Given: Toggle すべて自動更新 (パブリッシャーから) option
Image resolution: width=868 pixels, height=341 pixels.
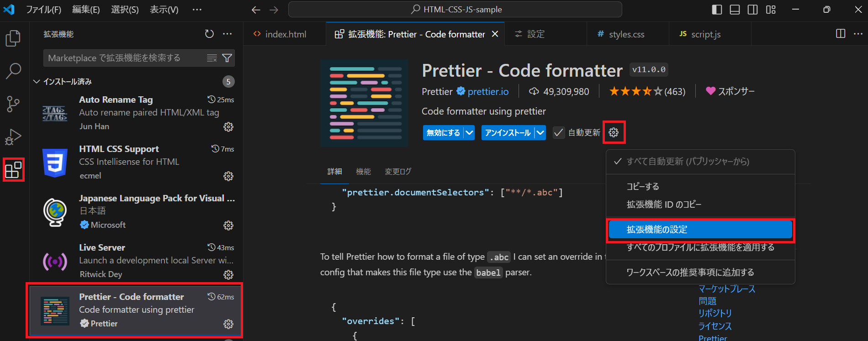Looking at the screenshot, I should click(x=700, y=162).
